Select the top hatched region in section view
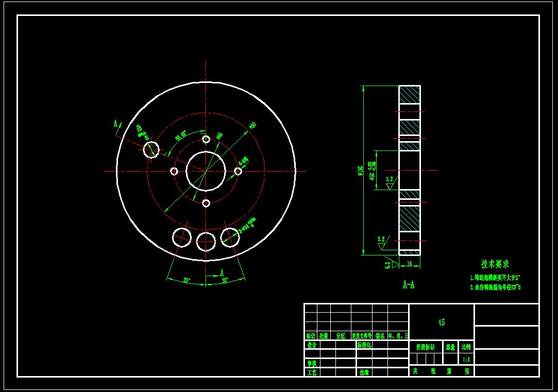This screenshot has height=392, width=558. coord(410,95)
